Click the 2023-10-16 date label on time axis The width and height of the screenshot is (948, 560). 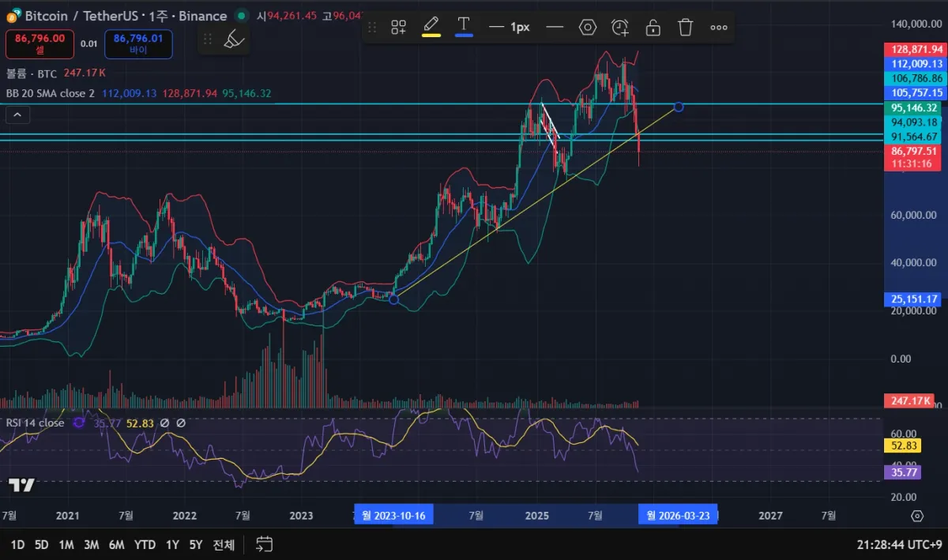click(393, 515)
